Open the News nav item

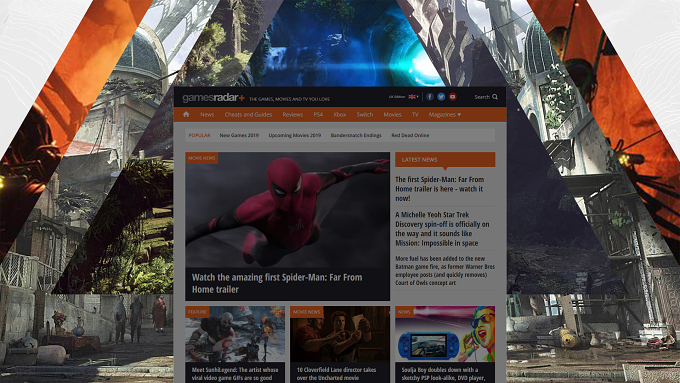tap(207, 115)
